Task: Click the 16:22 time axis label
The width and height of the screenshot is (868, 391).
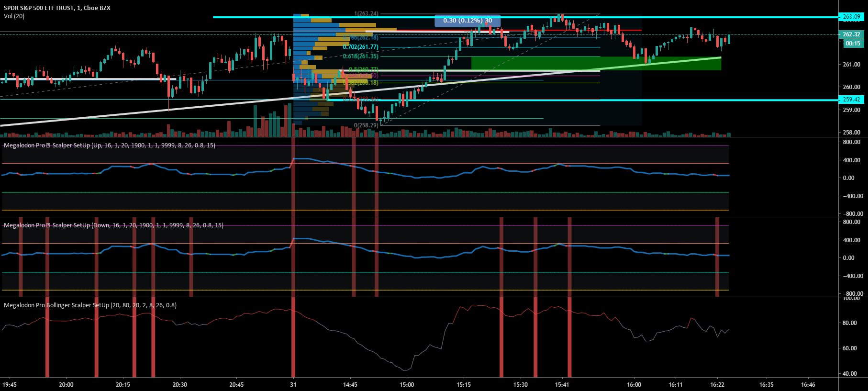Action: pyautogui.click(x=717, y=385)
